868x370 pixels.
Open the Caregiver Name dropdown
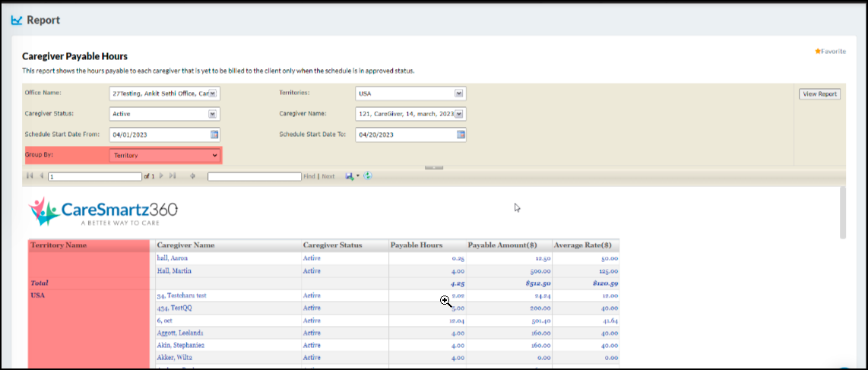click(x=459, y=114)
